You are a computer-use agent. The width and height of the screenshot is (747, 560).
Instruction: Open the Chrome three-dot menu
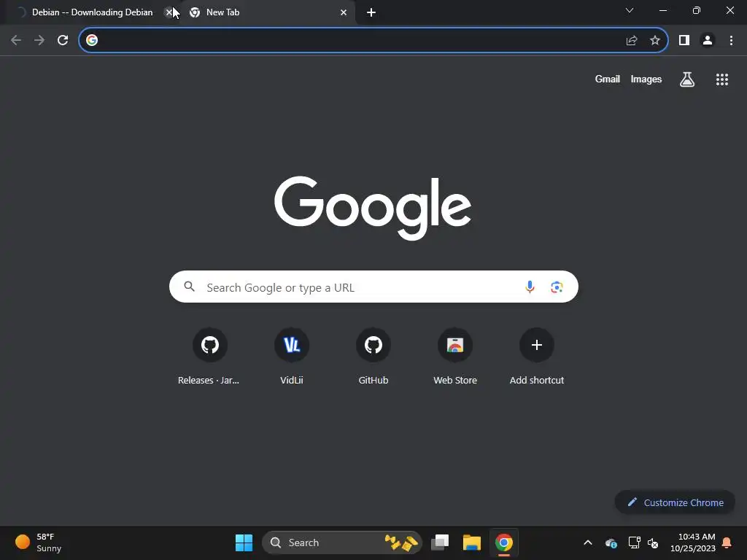pyautogui.click(x=731, y=41)
